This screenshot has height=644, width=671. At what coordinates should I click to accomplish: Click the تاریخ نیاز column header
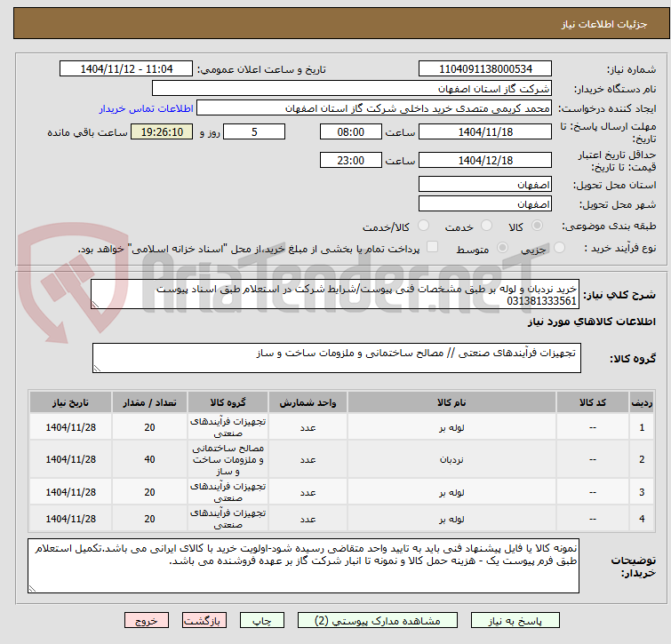(x=70, y=402)
